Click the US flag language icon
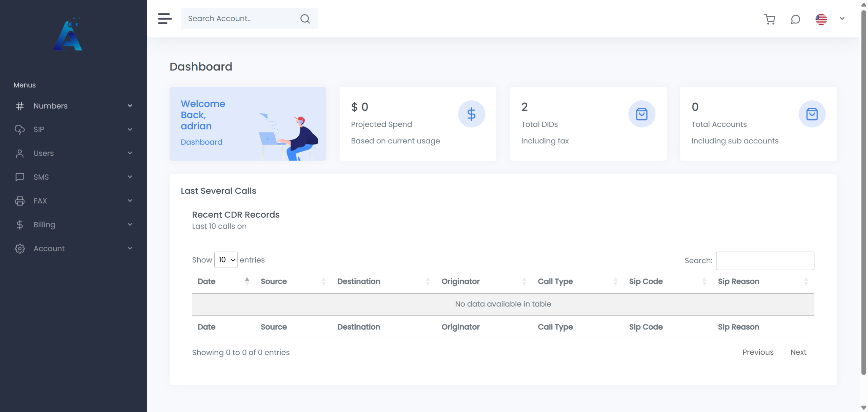The image size is (868, 412). [x=821, y=19]
